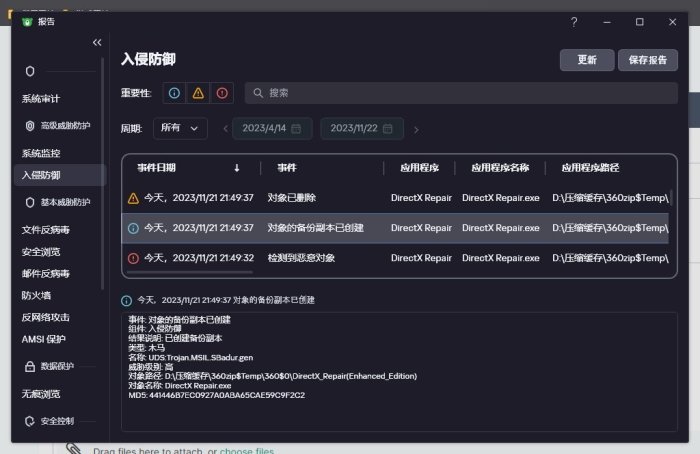Click the paperclip attach icon in background window
This screenshot has height=454, width=700.
tap(74, 448)
